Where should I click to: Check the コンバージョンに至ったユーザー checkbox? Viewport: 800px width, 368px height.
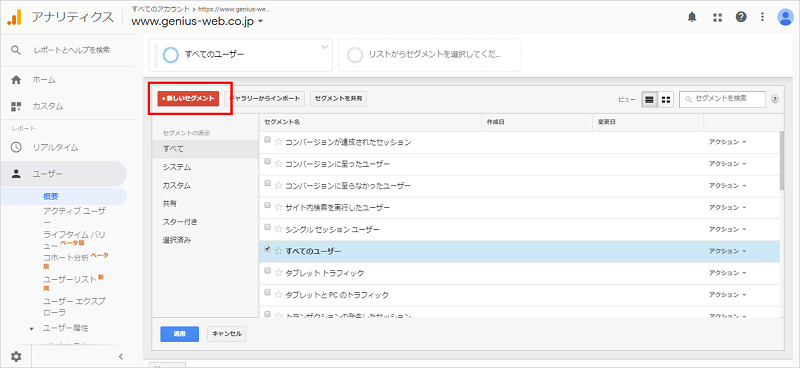pos(267,161)
